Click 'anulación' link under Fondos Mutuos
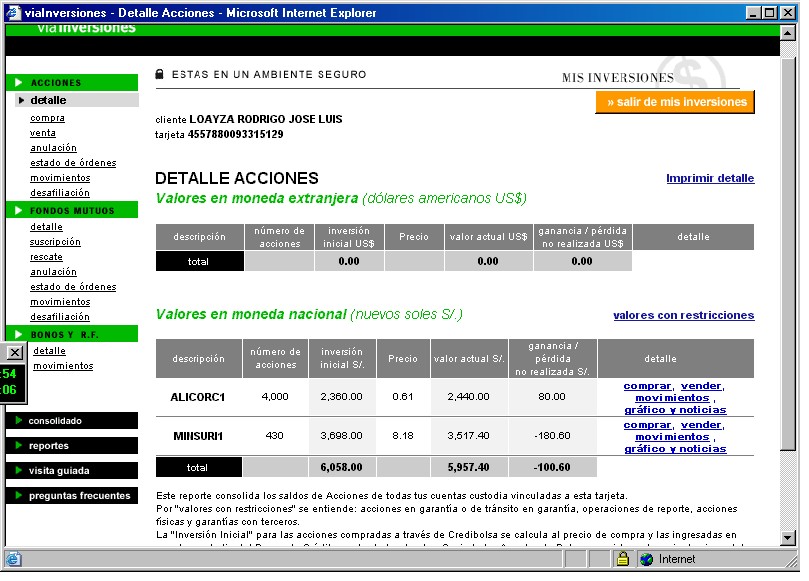This screenshot has height=581, width=809. 53,271
